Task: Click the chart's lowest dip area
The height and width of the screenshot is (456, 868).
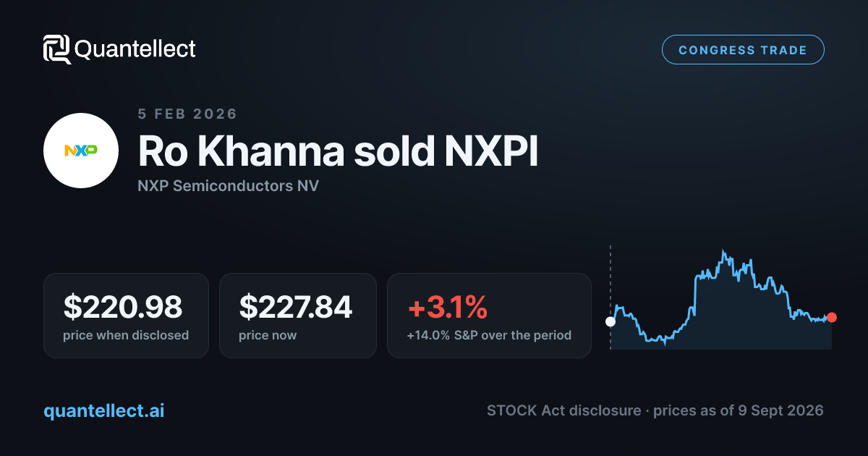Action: (x=663, y=342)
